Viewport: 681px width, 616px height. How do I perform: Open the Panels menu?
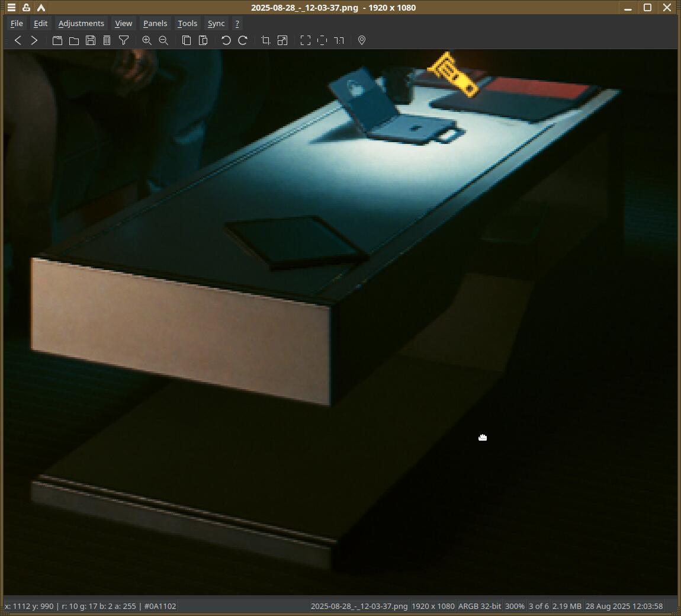[x=155, y=24]
